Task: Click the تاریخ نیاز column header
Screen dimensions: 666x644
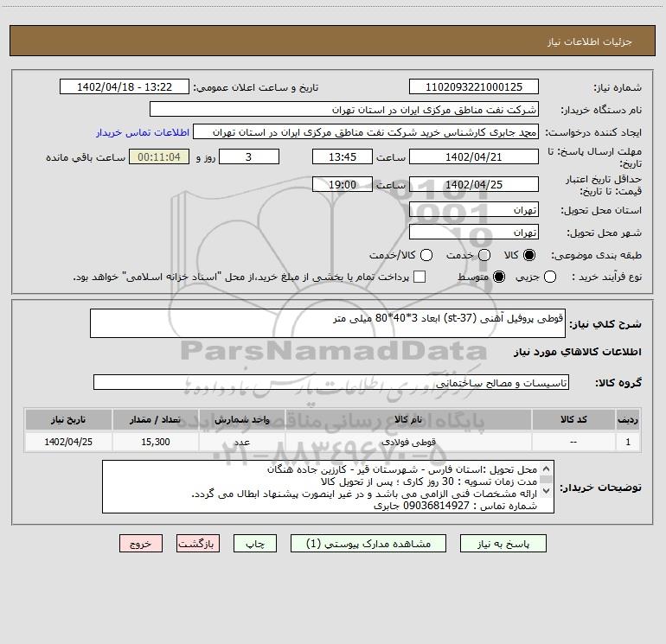Action: pyautogui.click(x=68, y=419)
